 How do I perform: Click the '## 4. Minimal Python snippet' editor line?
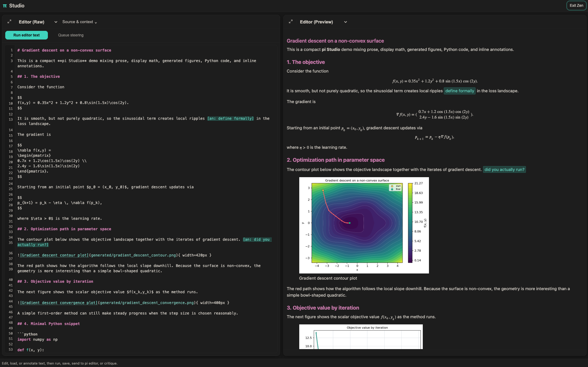pyautogui.click(x=48, y=324)
